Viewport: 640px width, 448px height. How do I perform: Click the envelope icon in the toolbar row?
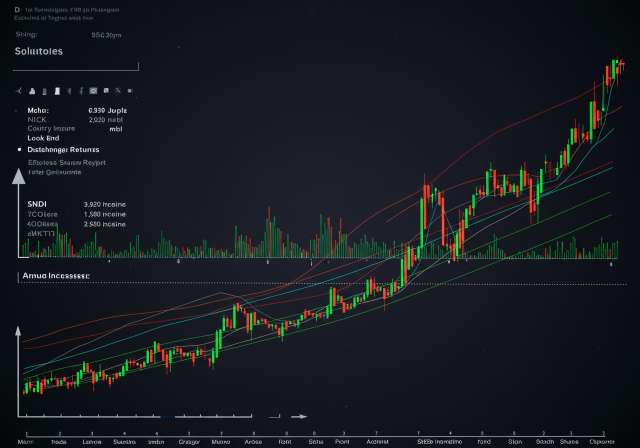tap(92, 90)
